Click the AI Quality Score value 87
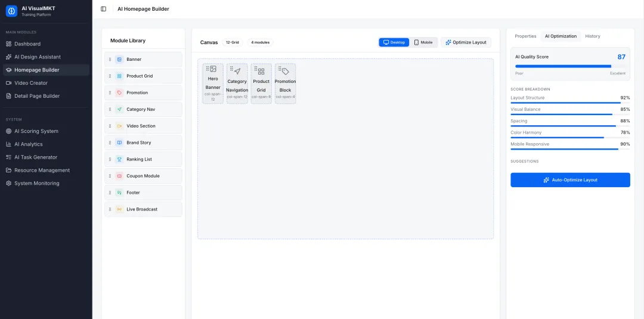The image size is (644, 319). [x=621, y=57]
